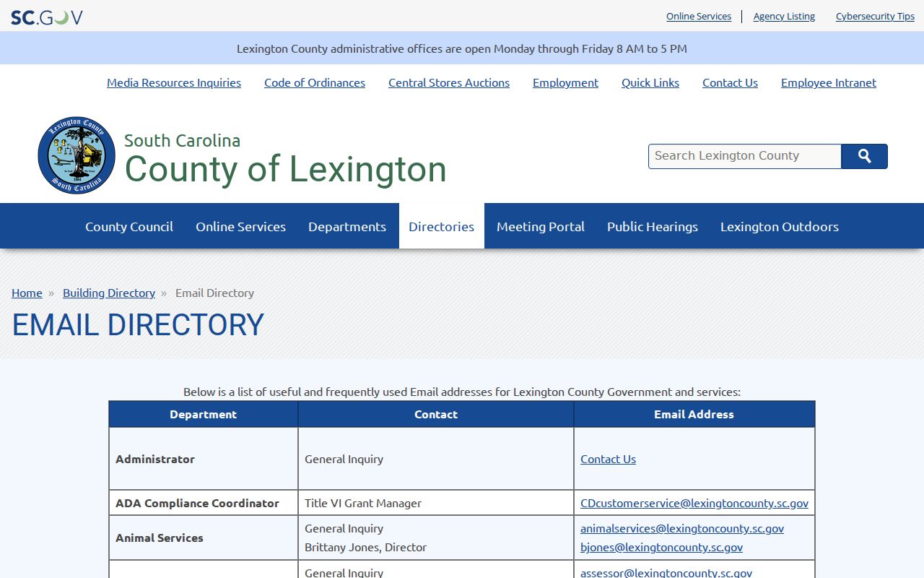Click the magnifying glass search button
Screen dimensions: 924x578
(x=865, y=156)
